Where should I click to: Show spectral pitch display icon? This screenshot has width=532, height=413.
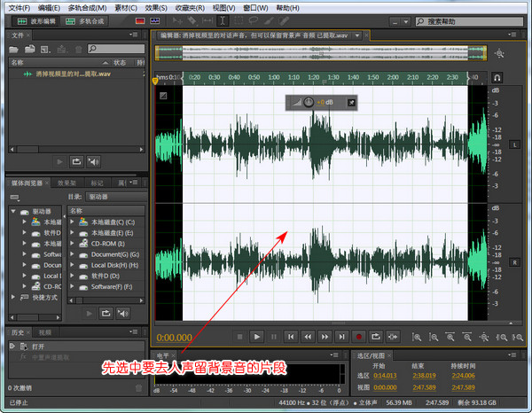pyautogui.click(x=154, y=21)
